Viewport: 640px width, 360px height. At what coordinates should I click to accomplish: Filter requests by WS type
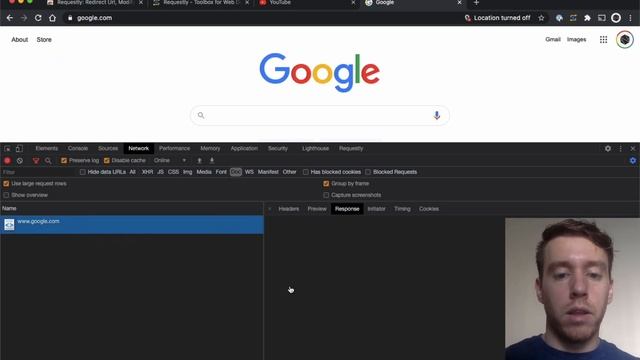[249, 172]
